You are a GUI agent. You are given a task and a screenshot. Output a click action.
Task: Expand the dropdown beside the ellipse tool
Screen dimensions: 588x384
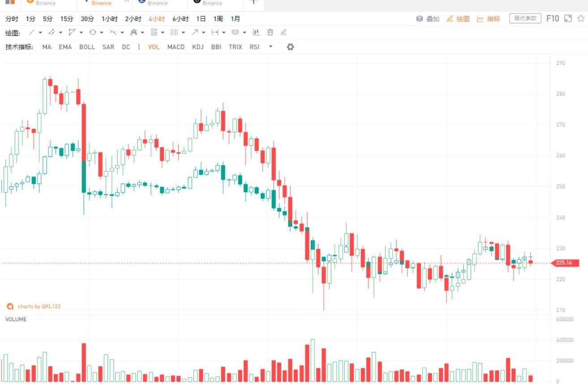coord(102,32)
